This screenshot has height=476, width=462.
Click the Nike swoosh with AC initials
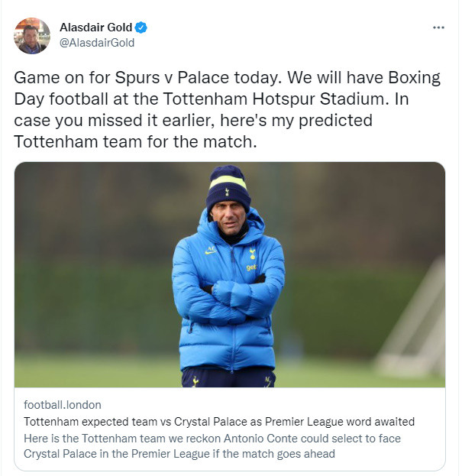[x=211, y=250]
